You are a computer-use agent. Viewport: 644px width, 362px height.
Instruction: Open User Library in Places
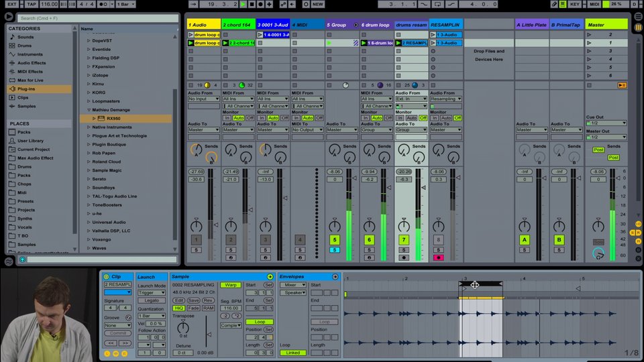point(30,141)
